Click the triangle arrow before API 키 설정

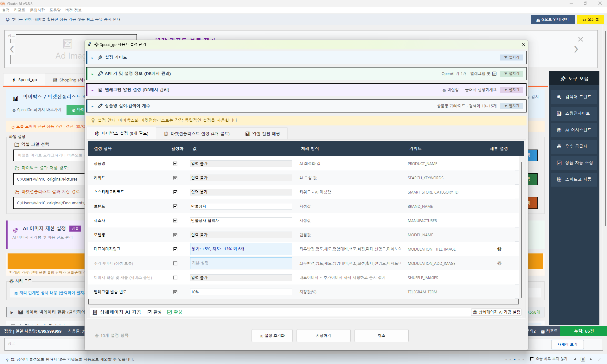92,74
